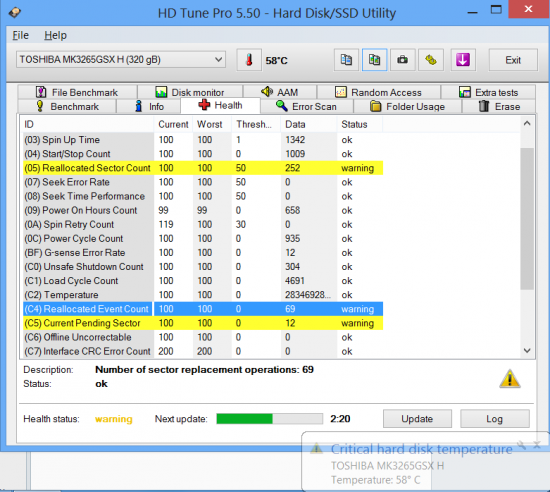Click the 252 data value for Reallocated Sector Count
550x492 pixels.
(293, 168)
